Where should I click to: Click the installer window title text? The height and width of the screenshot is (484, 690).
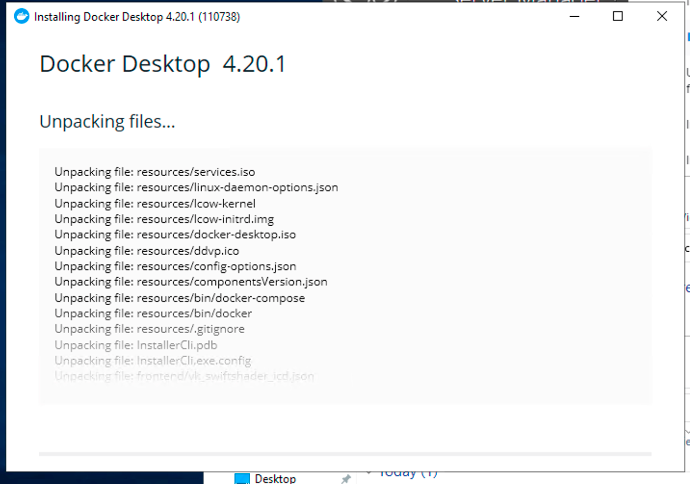[137, 17]
